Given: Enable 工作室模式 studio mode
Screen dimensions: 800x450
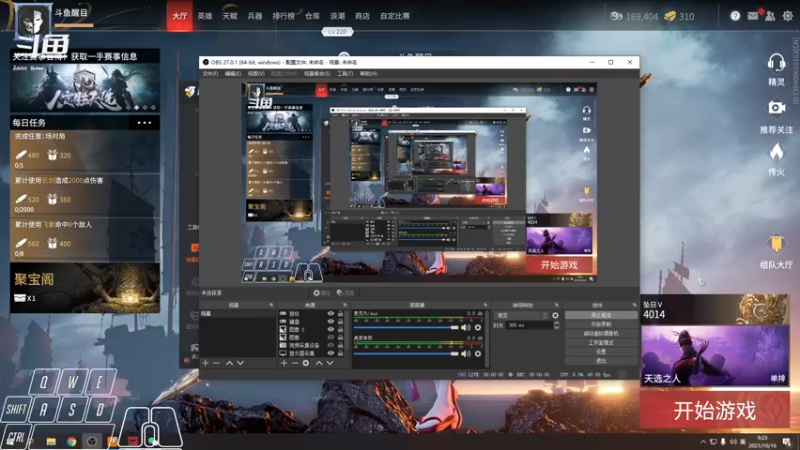Looking at the screenshot, I should coord(601,343).
